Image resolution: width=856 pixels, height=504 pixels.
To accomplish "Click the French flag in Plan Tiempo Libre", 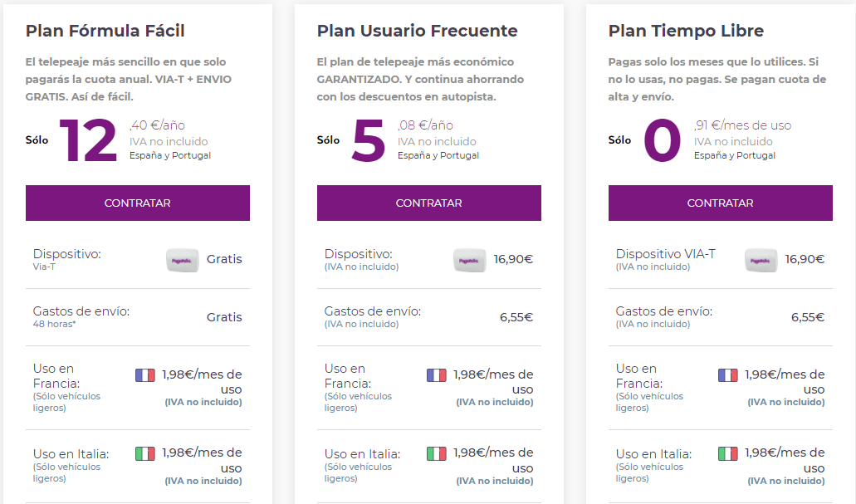I will [x=728, y=375].
